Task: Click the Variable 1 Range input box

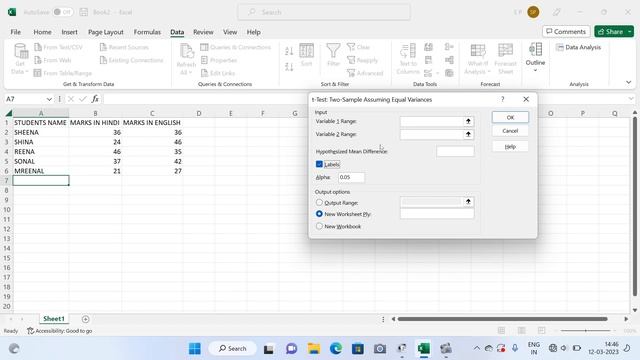Action: click(x=431, y=121)
